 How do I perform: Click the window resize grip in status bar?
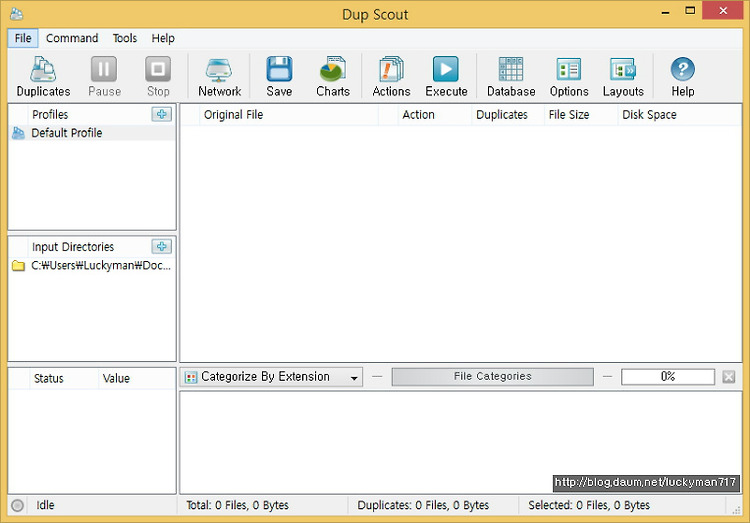[736, 510]
